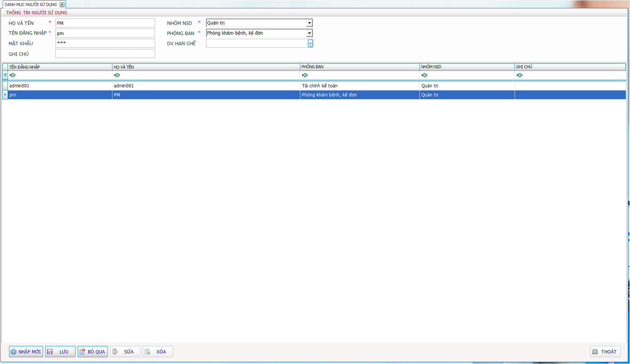Open the DV HẠN CHẾ dropdown arrow
630x364 pixels.
coord(310,43)
